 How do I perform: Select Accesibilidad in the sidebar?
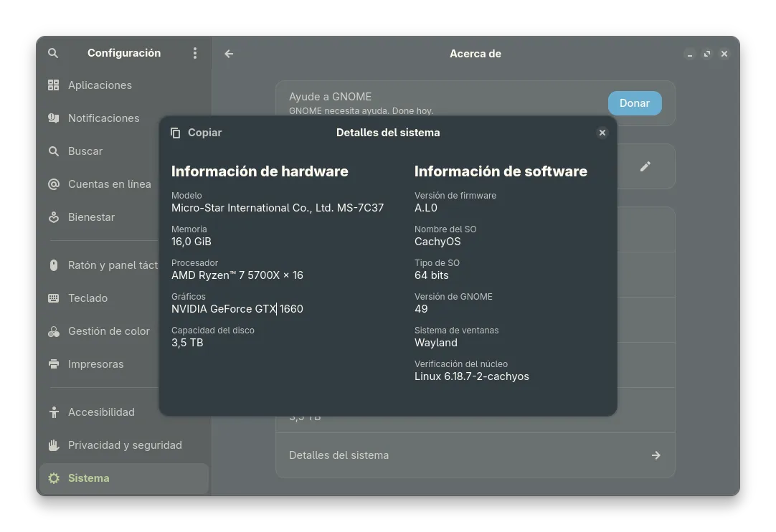click(x=101, y=412)
